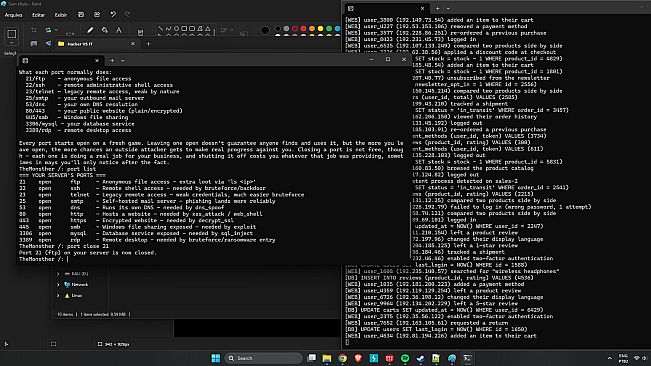Image resolution: width=651 pixels, height=366 pixels.
Task: Pick the dark red color swatch
Action: coord(295,29)
